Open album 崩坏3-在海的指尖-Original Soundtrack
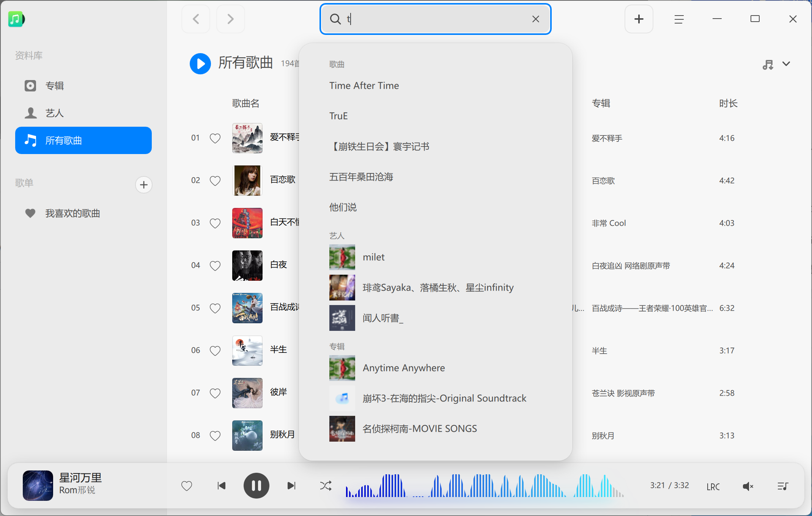Viewport: 812px width, 516px height. click(x=436, y=398)
